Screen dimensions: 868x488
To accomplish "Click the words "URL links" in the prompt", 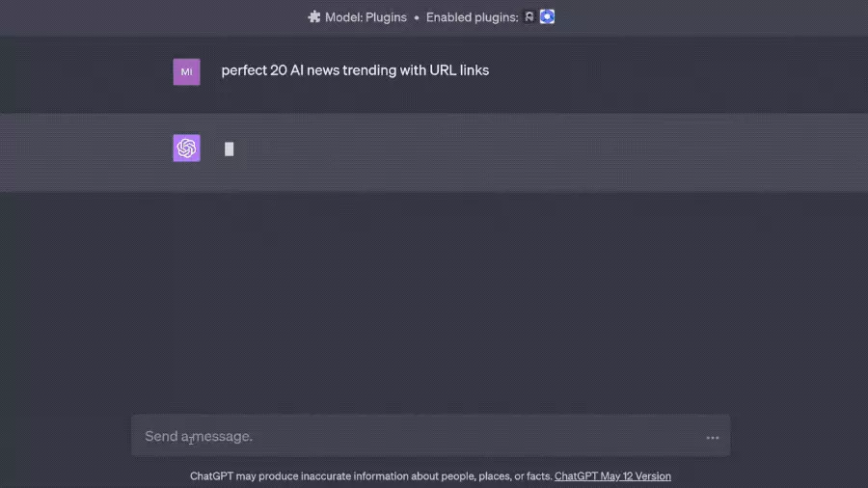I will click(x=459, y=70).
